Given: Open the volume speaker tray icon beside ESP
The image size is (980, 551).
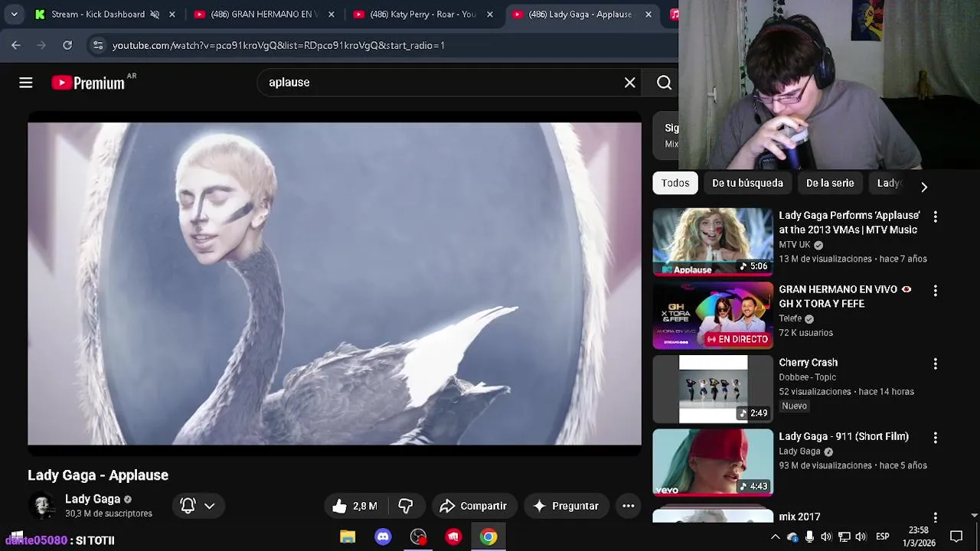Looking at the screenshot, I should point(861,536).
